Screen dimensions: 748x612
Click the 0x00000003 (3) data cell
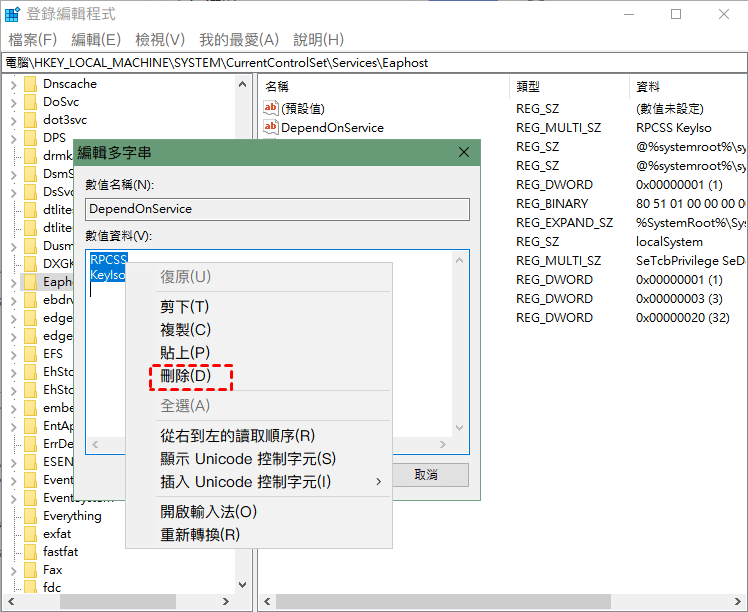679,299
